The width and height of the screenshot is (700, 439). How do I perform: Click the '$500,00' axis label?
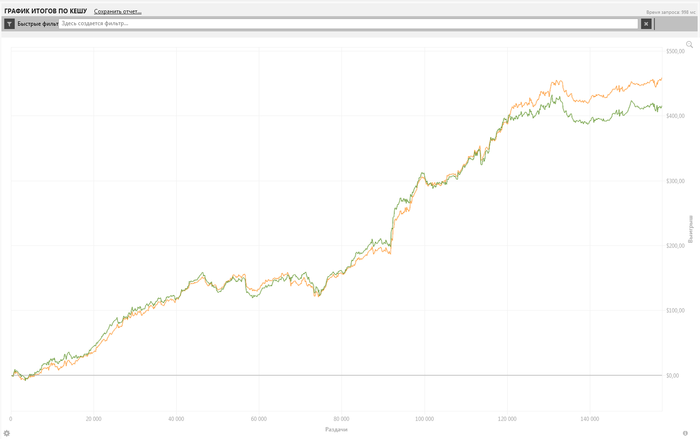[x=675, y=51]
